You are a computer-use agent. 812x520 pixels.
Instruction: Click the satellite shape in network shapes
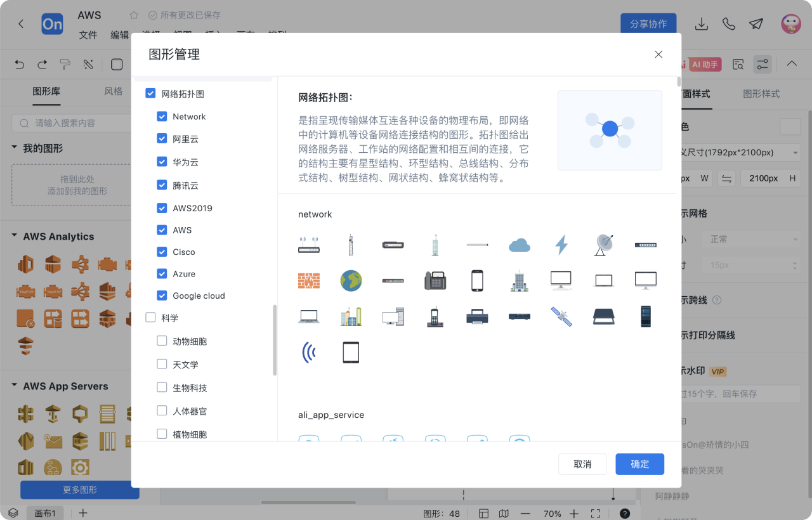click(561, 316)
